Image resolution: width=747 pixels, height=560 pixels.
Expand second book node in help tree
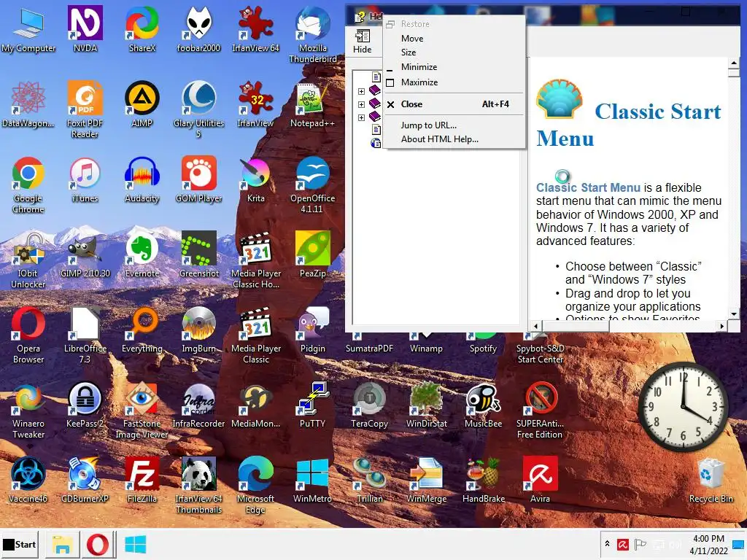click(x=361, y=104)
